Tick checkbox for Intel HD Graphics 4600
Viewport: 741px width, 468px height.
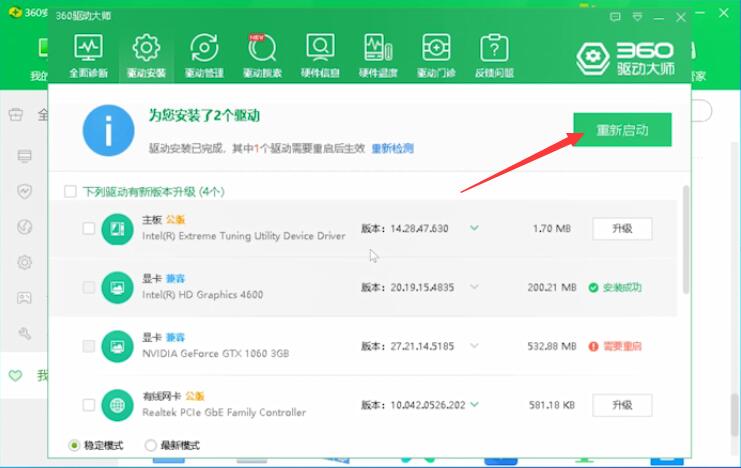(88, 287)
